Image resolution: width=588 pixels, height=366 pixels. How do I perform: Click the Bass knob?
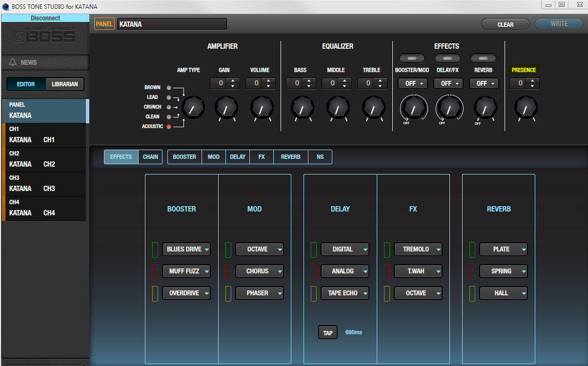tap(303, 108)
